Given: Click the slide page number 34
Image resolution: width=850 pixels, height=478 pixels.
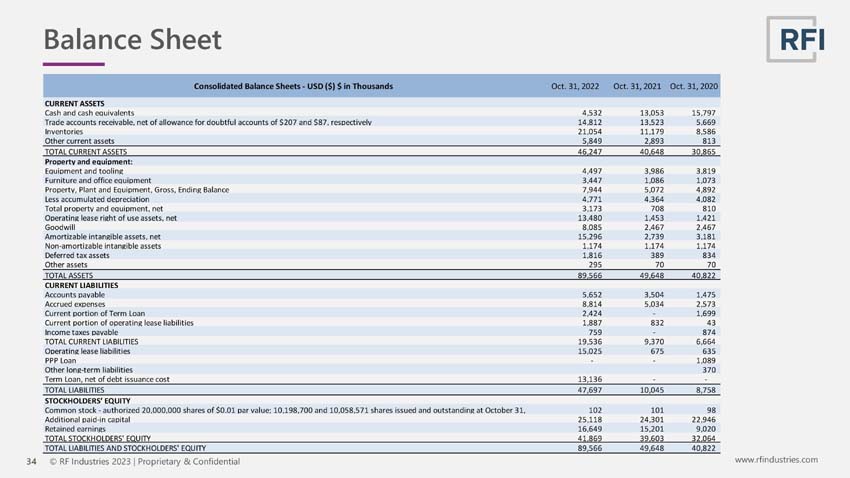Looking at the screenshot, I should [31, 462].
